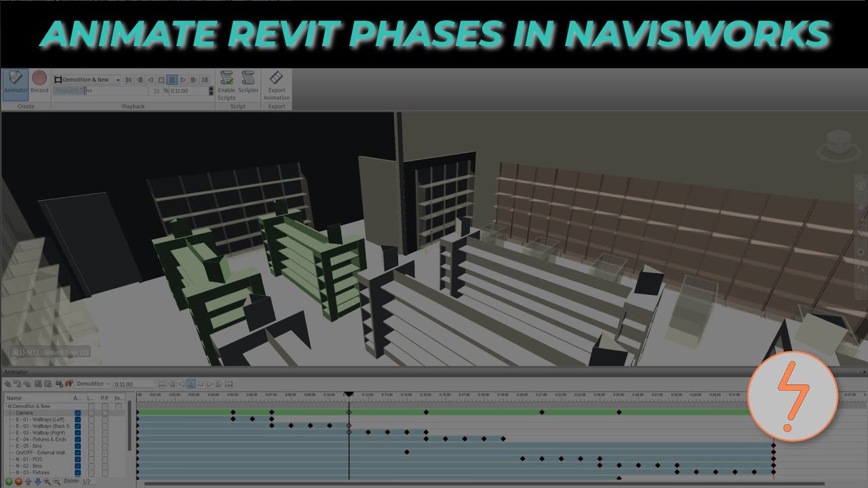
Task: Collapse the Demolition & New scene tree
Action: pyautogui.click(x=9, y=406)
